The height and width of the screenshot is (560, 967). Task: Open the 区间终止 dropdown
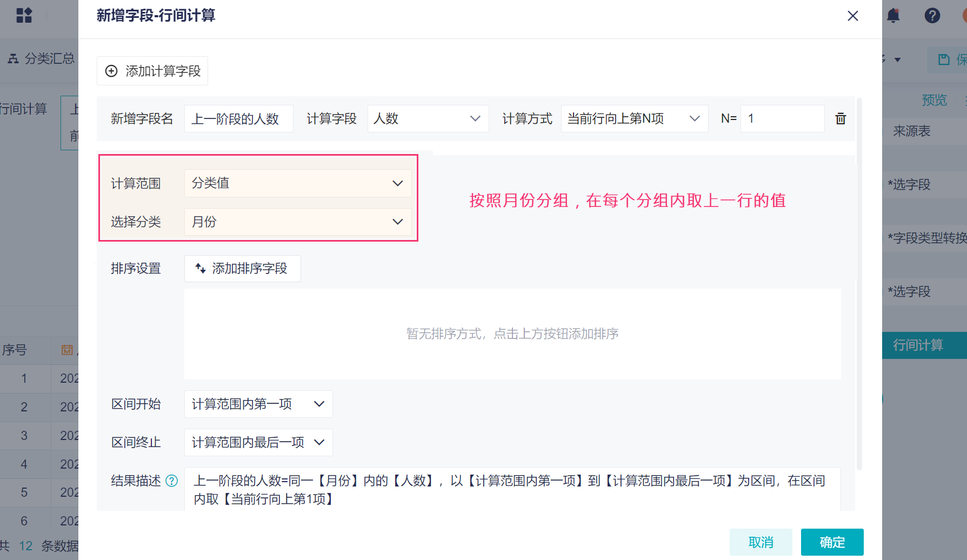coord(258,443)
